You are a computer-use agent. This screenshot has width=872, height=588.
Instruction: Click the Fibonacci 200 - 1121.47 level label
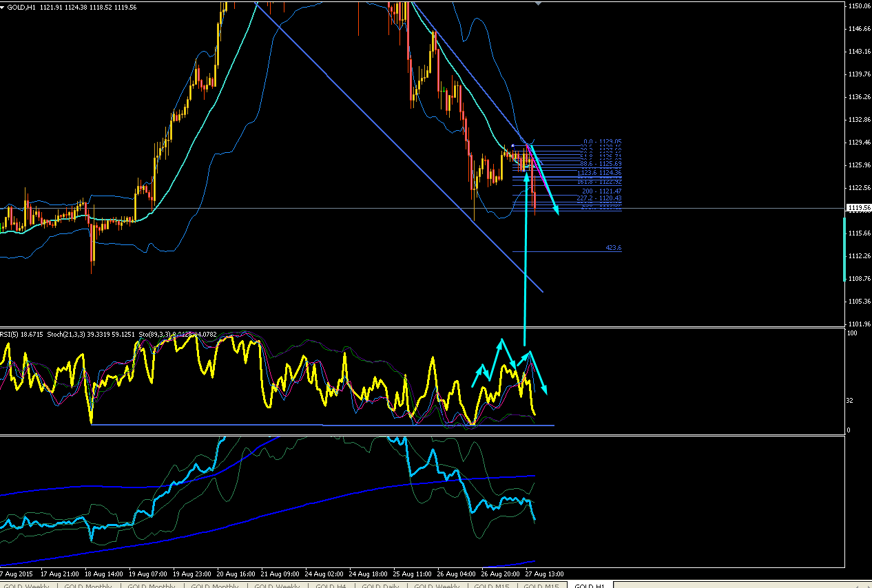[602, 191]
